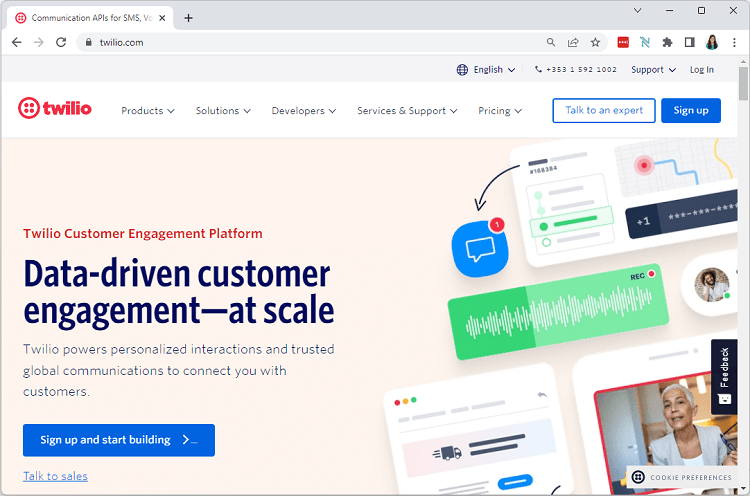Toggle the browser side panel icon

[689, 42]
